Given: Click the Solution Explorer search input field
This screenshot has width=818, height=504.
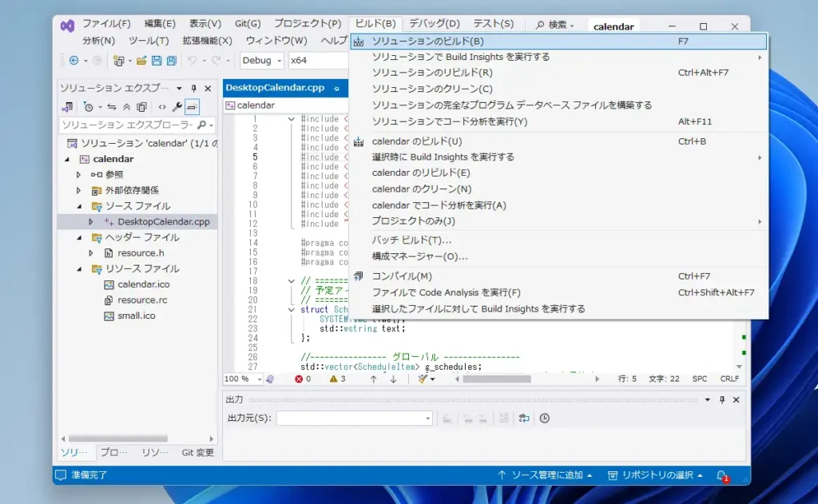Looking at the screenshot, I should (x=127, y=125).
